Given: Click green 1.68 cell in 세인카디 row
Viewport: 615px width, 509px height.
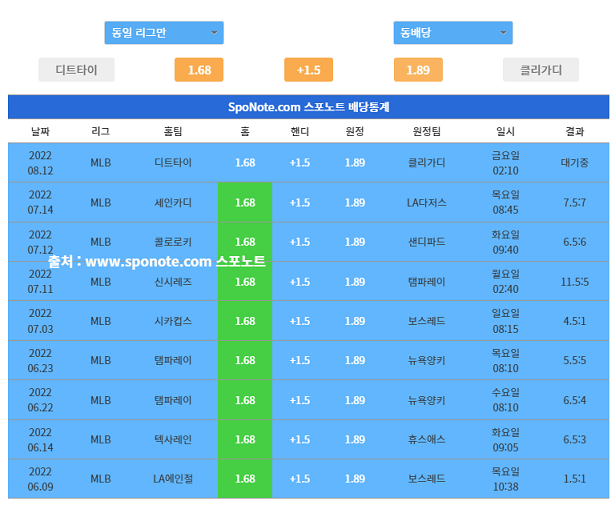Looking at the screenshot, I should click(245, 202).
